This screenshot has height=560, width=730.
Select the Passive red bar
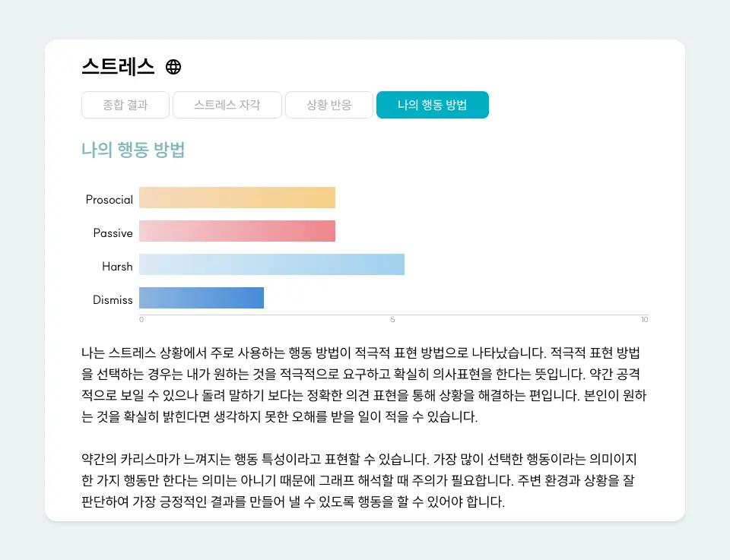[236, 230]
